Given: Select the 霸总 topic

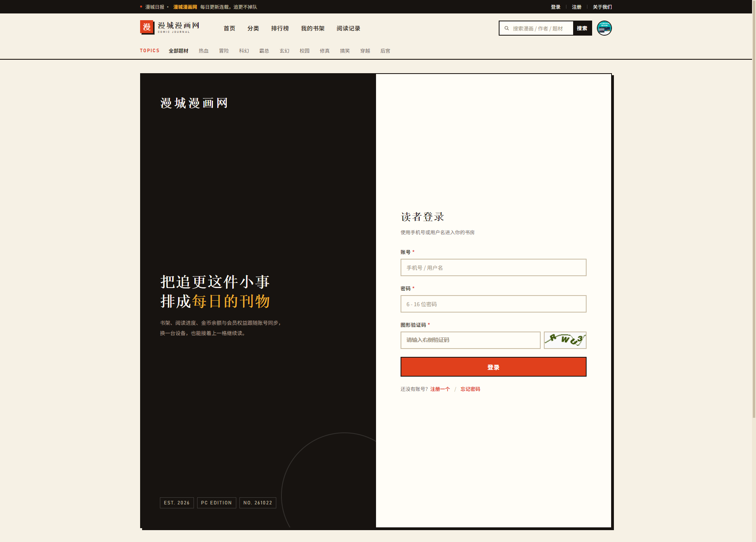Looking at the screenshot, I should tap(264, 51).
